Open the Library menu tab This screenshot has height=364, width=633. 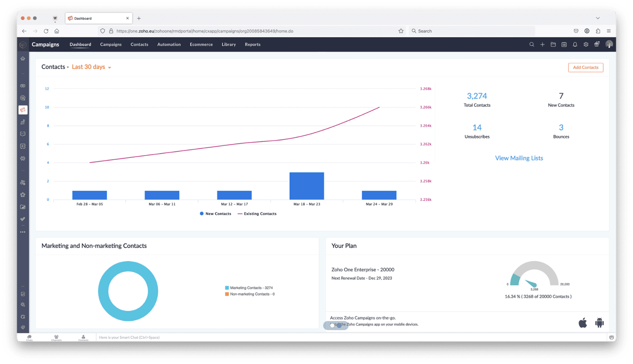229,44
